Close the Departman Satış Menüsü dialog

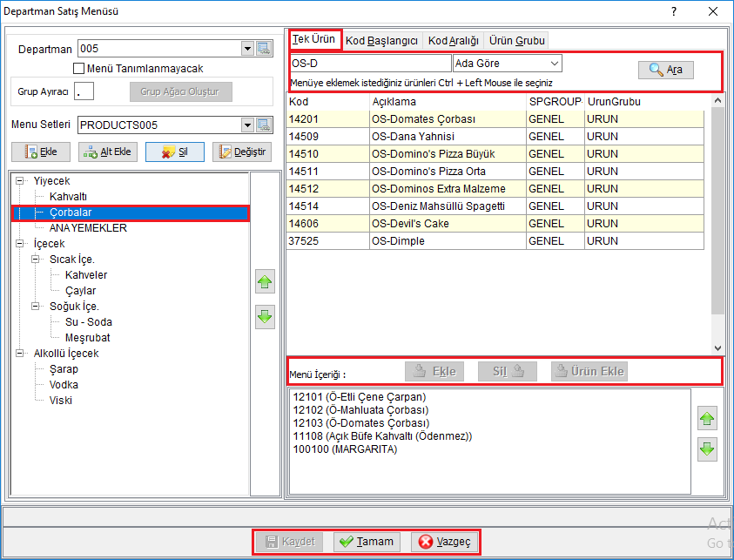pyautogui.click(x=713, y=11)
